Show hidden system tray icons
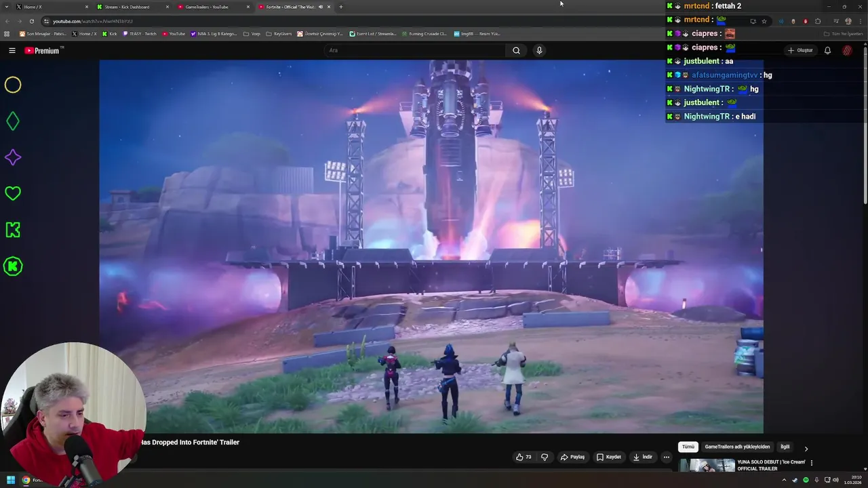Image resolution: width=868 pixels, height=488 pixels. point(784,480)
